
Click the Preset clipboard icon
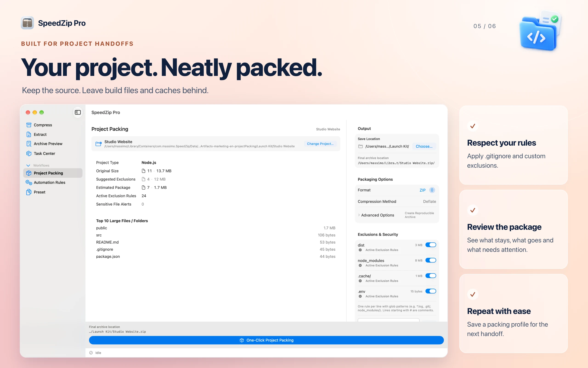29,192
